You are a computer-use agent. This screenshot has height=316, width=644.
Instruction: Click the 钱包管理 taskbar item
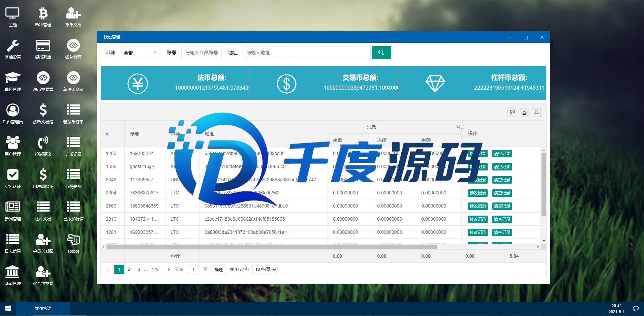(43, 309)
